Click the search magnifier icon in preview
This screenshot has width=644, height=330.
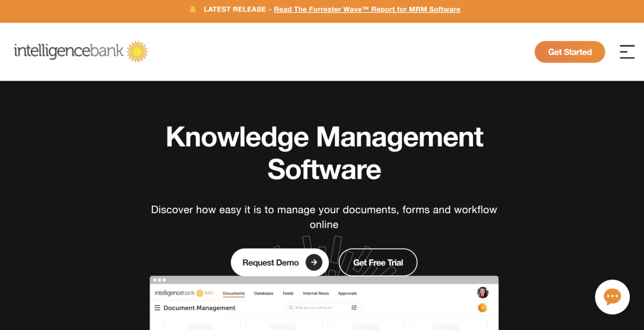point(291,308)
